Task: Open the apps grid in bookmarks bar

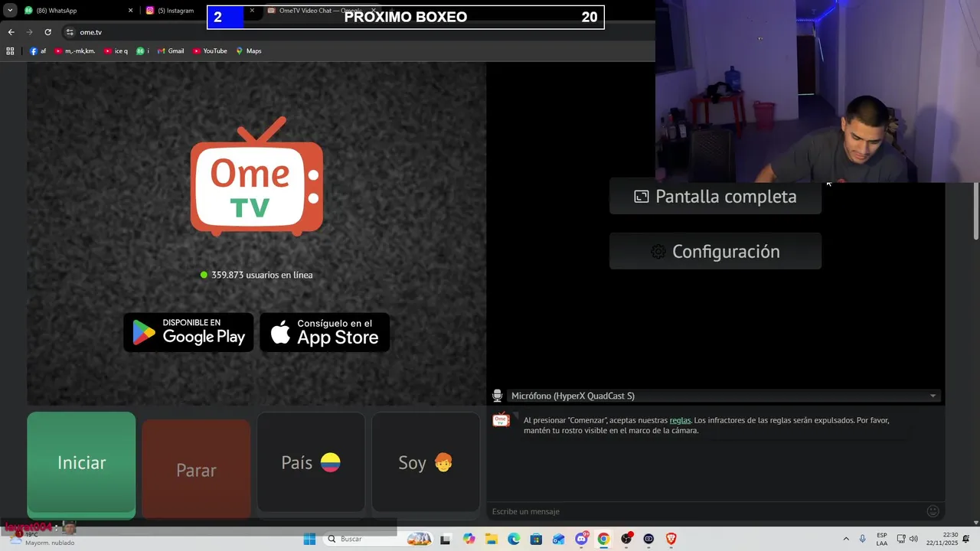Action: click(x=10, y=51)
